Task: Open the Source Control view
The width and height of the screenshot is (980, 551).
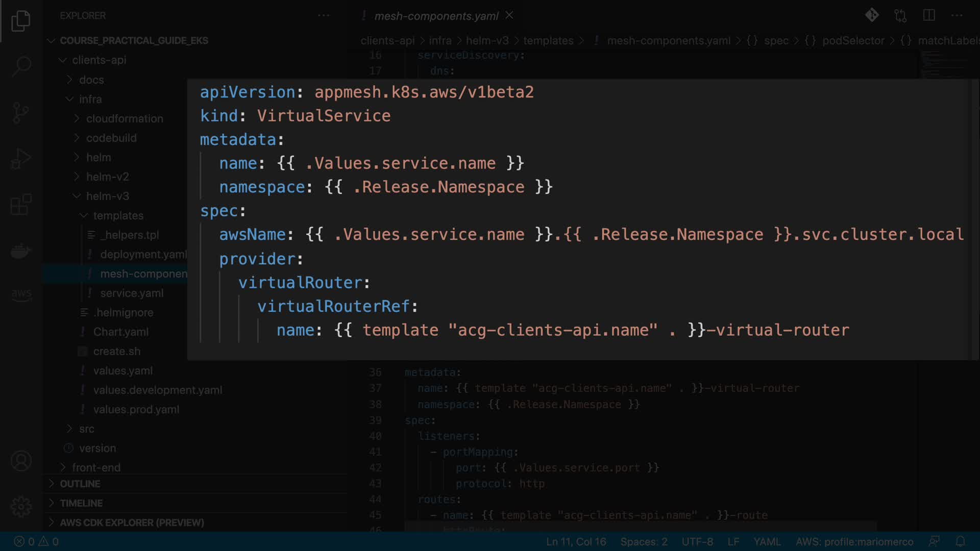Action: (x=21, y=113)
